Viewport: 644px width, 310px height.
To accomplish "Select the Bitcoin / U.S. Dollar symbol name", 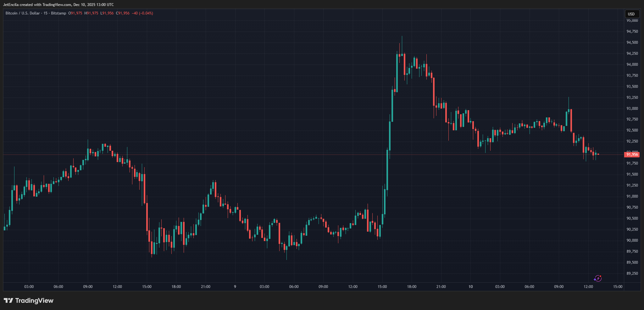I will pyautogui.click(x=22, y=13).
